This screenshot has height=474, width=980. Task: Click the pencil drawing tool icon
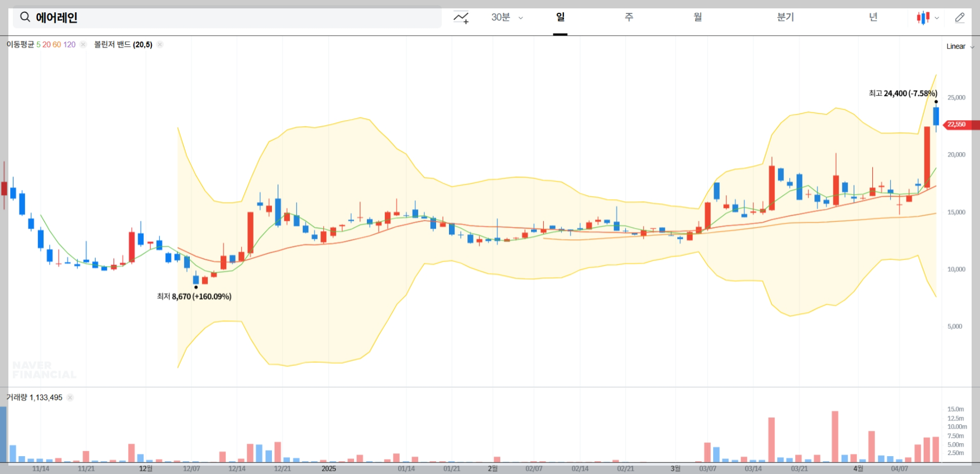point(959,17)
